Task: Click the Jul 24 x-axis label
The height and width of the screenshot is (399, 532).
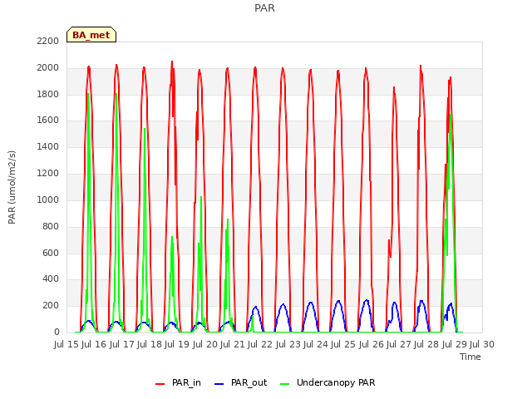Action: coord(316,344)
